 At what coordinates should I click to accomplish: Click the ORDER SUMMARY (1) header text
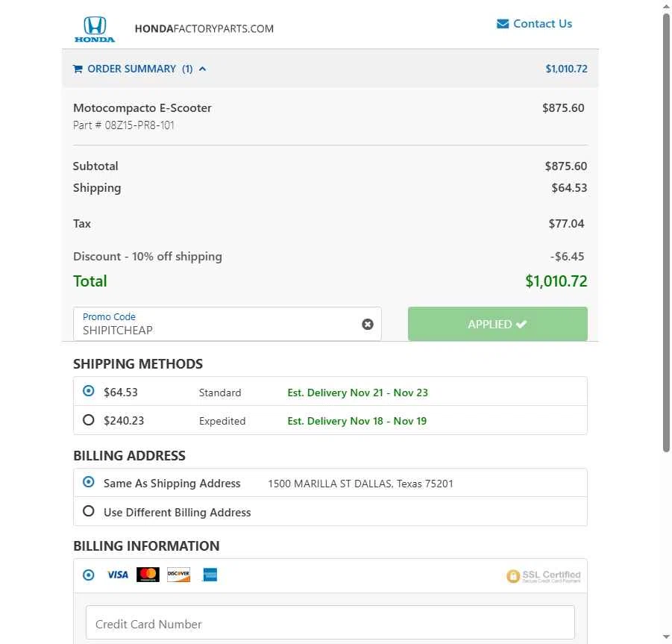(139, 69)
